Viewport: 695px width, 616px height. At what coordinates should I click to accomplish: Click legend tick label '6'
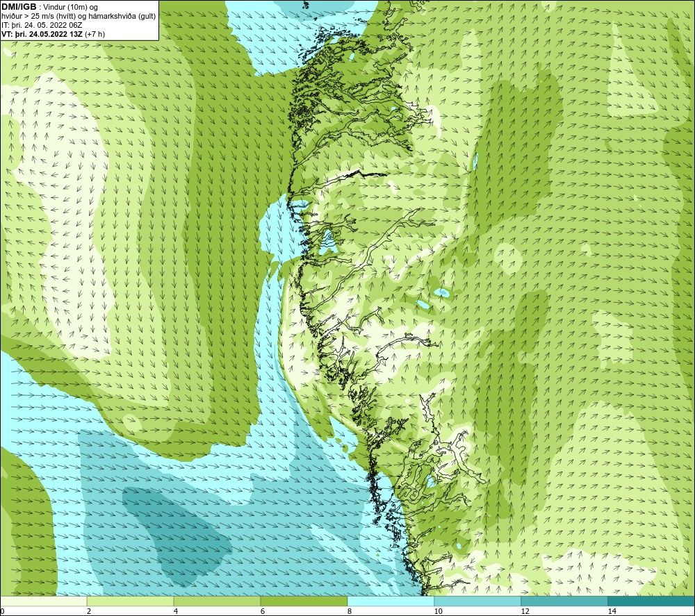(x=263, y=612)
